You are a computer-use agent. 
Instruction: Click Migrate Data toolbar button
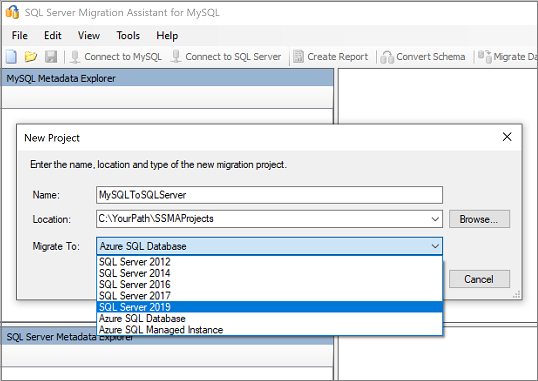pyautogui.click(x=507, y=57)
